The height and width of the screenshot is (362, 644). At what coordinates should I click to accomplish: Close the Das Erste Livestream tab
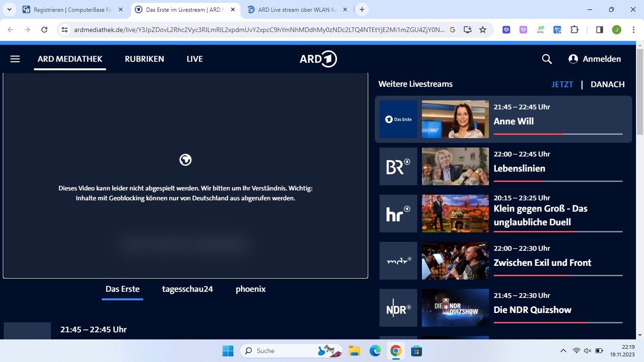click(233, 9)
